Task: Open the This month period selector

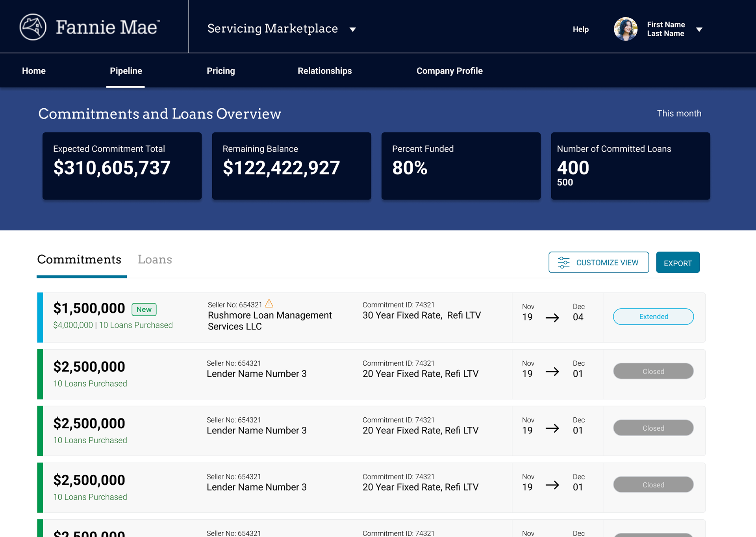Action: [679, 113]
